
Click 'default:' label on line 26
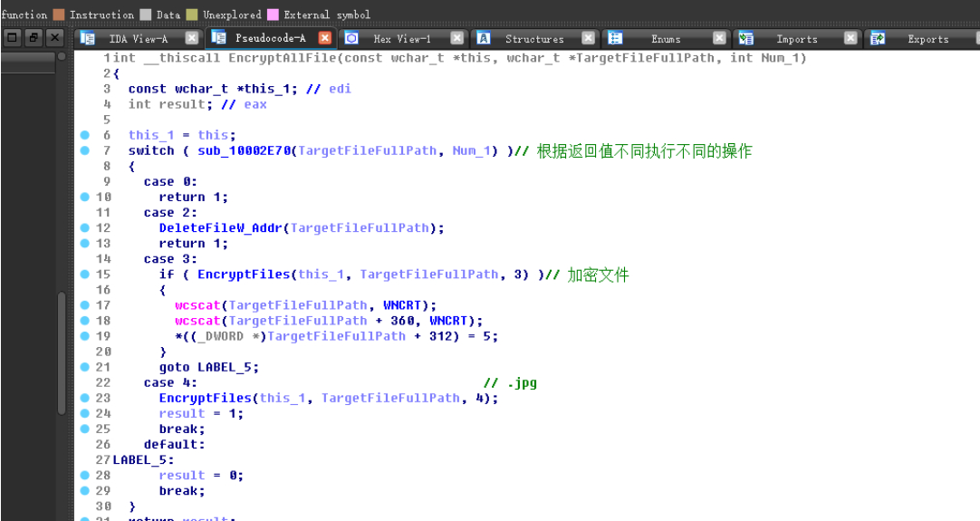point(175,445)
